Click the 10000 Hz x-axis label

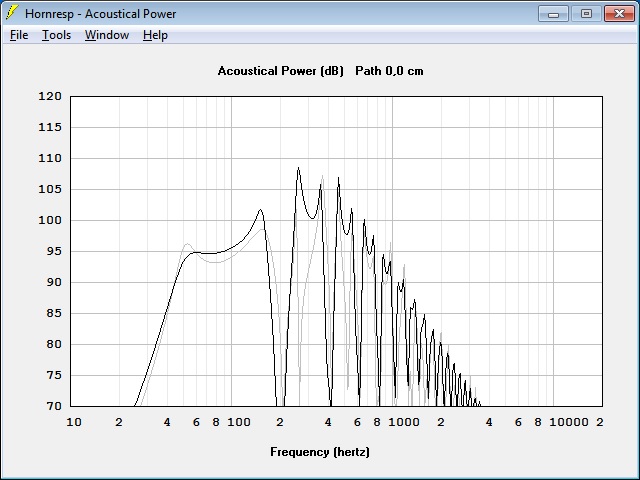tap(569, 422)
